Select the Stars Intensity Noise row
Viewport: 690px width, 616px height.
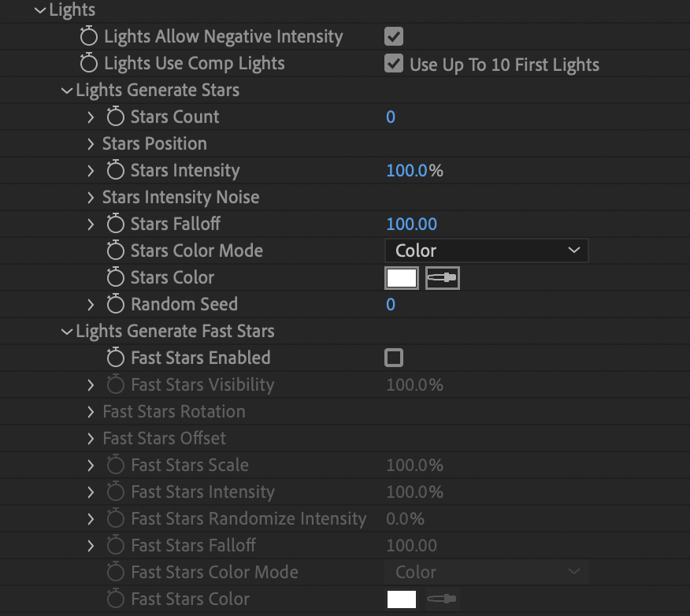(x=345, y=197)
